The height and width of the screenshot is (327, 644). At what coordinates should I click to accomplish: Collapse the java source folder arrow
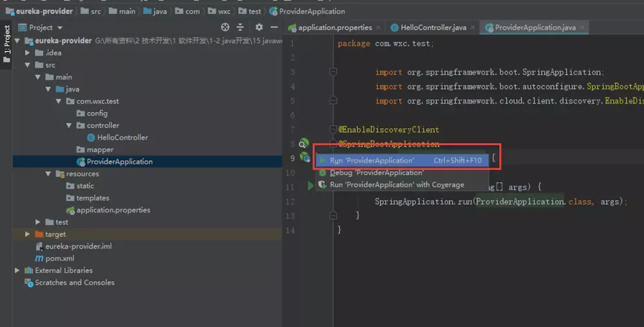click(x=48, y=89)
